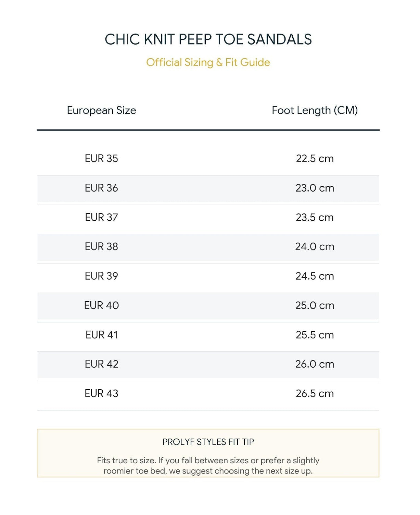Click the Chic Knit Peep Toe Sandals title

tap(208, 39)
